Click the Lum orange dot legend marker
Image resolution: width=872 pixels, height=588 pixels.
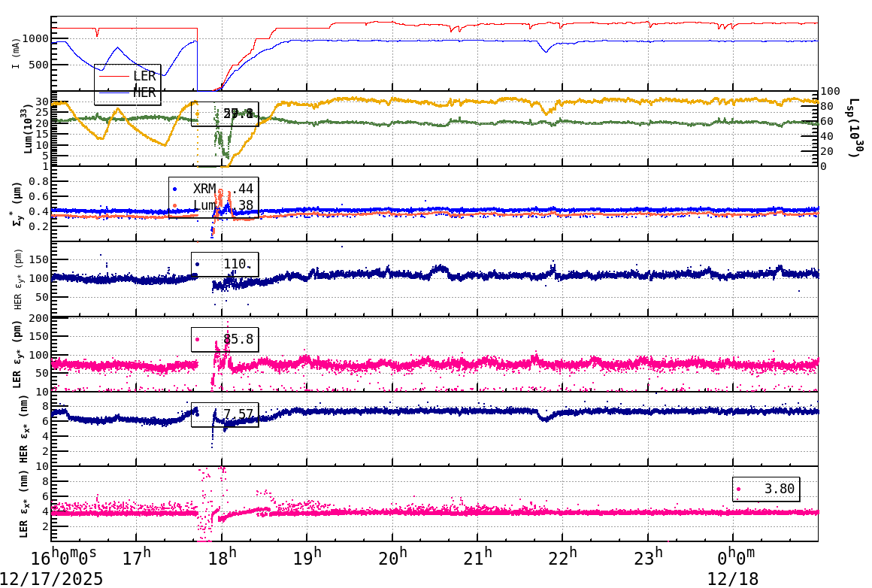pyautogui.click(x=175, y=205)
